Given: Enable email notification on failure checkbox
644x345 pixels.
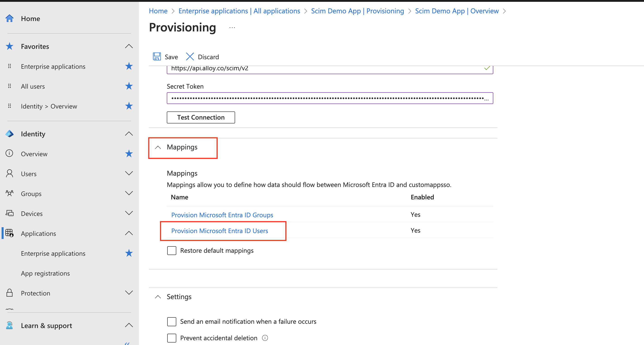Looking at the screenshot, I should point(172,321).
